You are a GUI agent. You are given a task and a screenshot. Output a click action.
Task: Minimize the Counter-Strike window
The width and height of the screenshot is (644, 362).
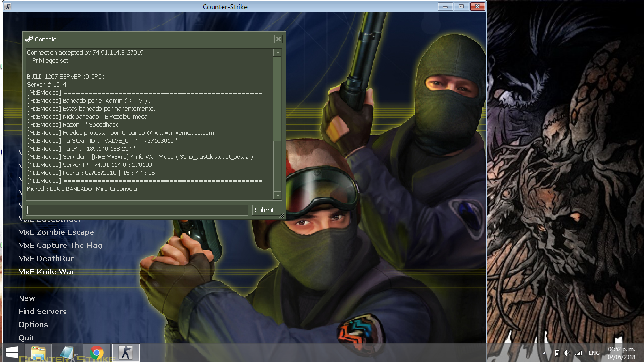[x=446, y=7]
